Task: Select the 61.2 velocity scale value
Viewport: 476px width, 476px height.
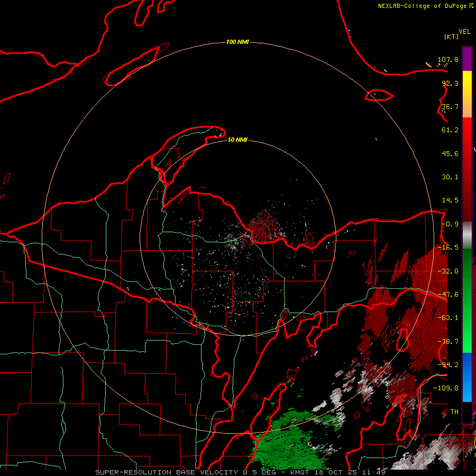Action: tap(450, 130)
